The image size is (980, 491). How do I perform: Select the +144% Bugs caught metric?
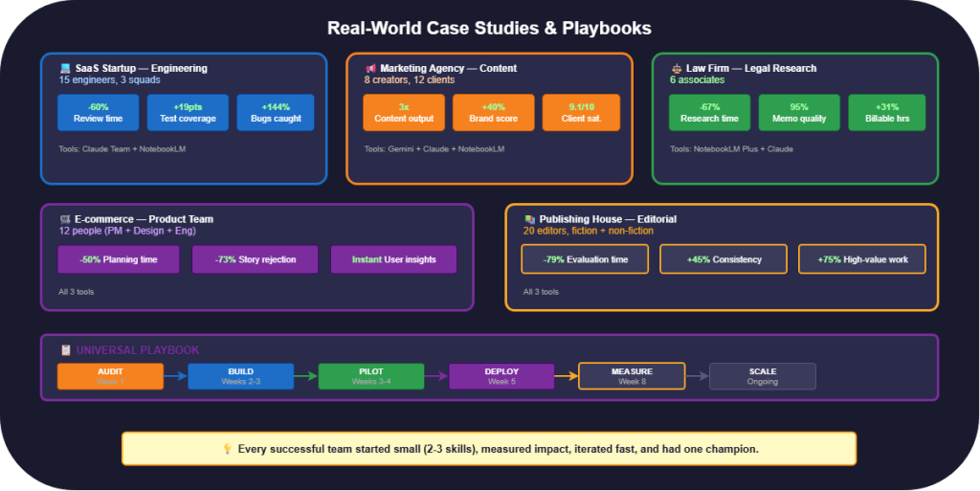pos(276,112)
